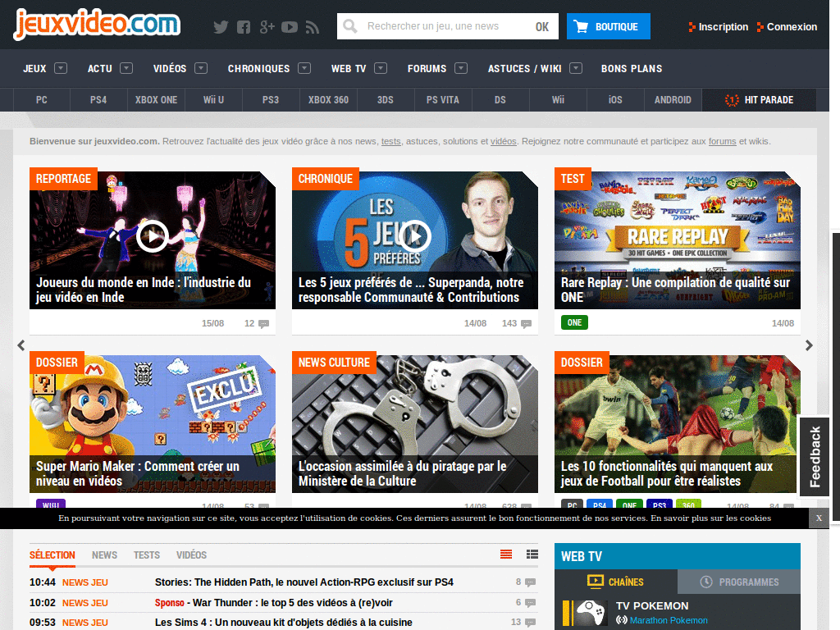Switch to the VIDÉOS tab in article list
Viewport: 840px width, 630px height.
pyautogui.click(x=191, y=555)
